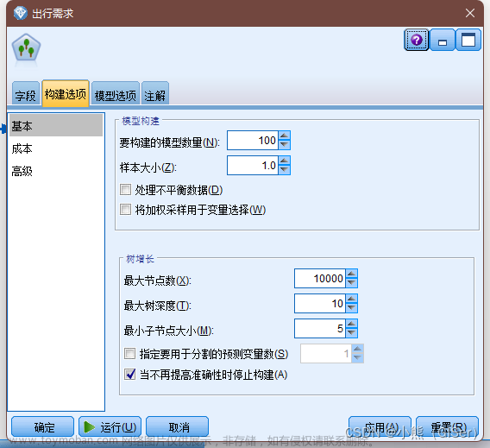Click the 样本大小 input field
Image resolution: width=490 pixels, height=448 pixels.
(x=253, y=165)
